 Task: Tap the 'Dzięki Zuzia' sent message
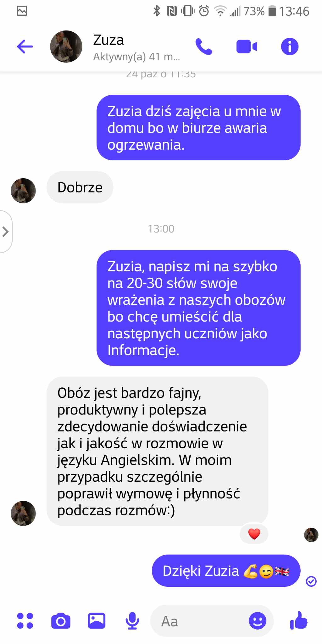coord(226,571)
